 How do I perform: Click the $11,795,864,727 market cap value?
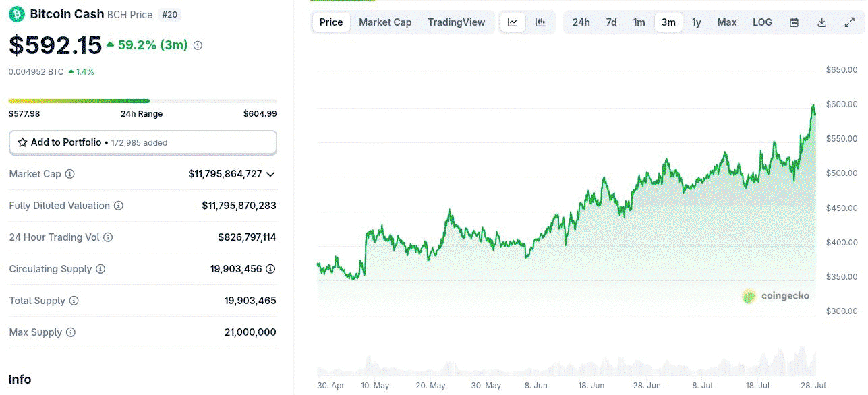click(225, 174)
